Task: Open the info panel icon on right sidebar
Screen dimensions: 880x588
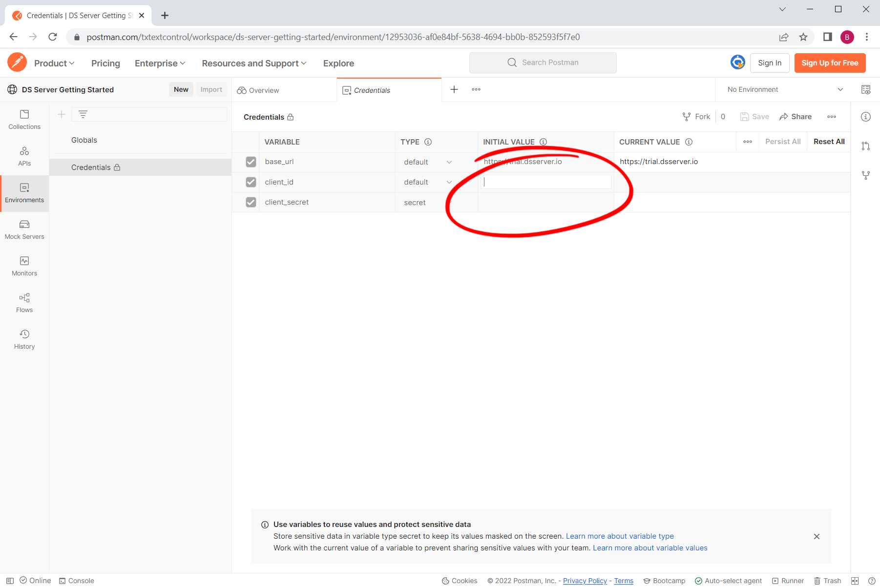Action: pyautogui.click(x=866, y=117)
